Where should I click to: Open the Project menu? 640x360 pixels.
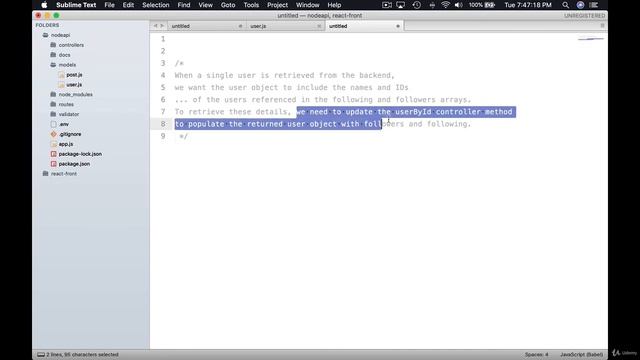pos(277,5)
